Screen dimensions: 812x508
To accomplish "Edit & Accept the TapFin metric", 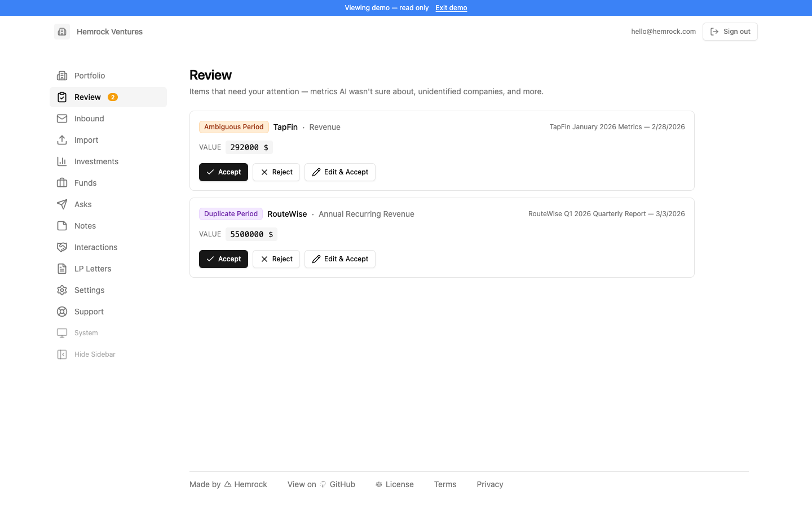I will [340, 172].
